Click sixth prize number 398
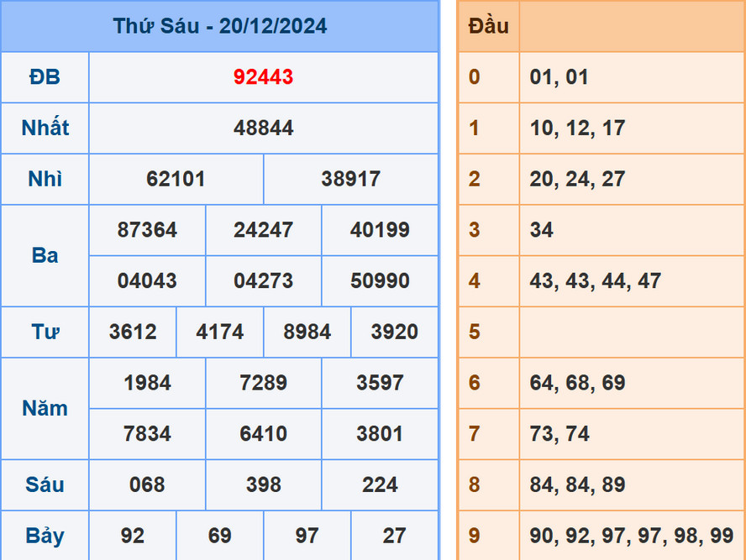 click(263, 485)
